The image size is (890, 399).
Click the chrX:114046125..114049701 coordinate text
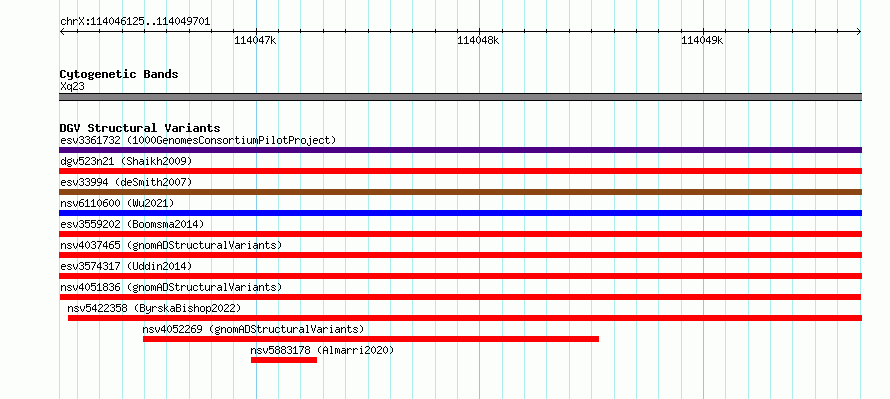(x=135, y=22)
